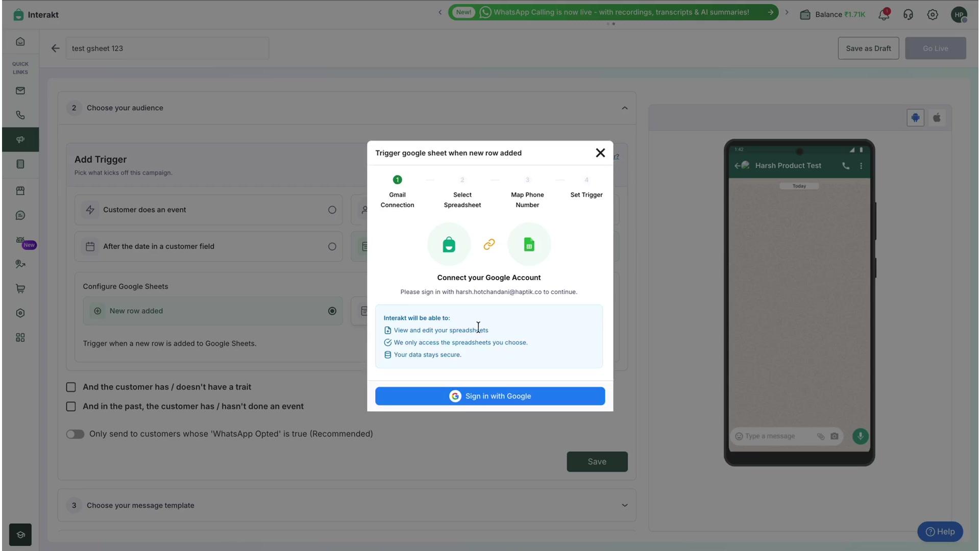The height and width of the screenshot is (551, 980).
Task: Open the shopping cart icon in sidebar
Action: click(x=20, y=289)
